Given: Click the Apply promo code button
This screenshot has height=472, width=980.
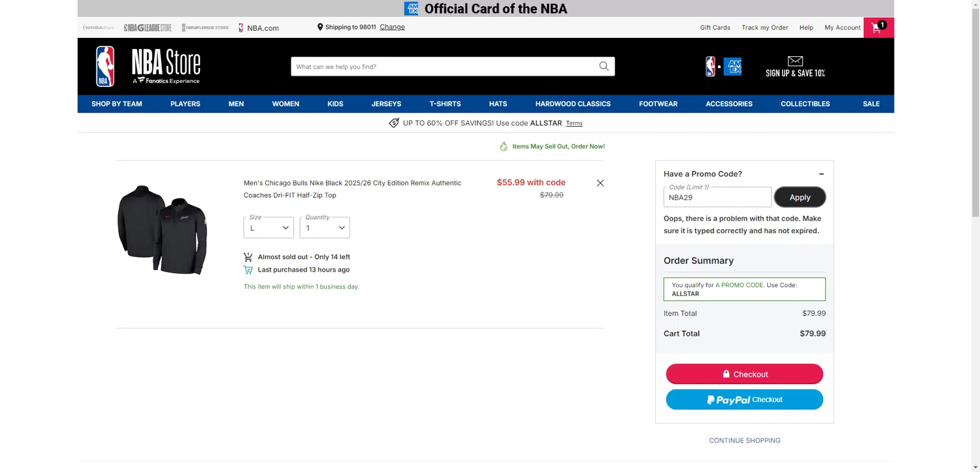Looking at the screenshot, I should (x=800, y=197).
